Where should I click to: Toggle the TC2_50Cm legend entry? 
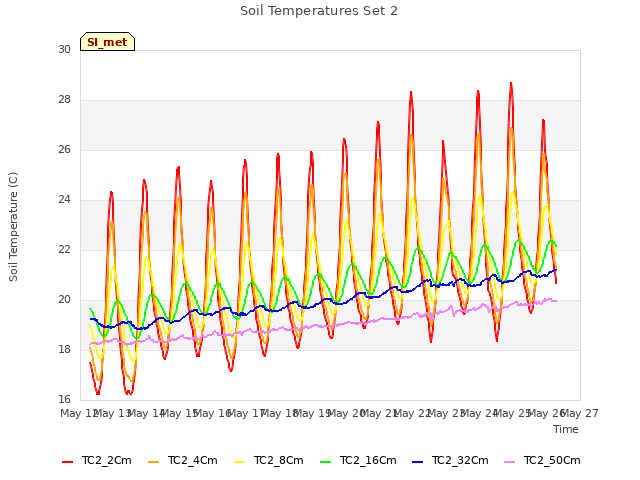tap(542, 460)
